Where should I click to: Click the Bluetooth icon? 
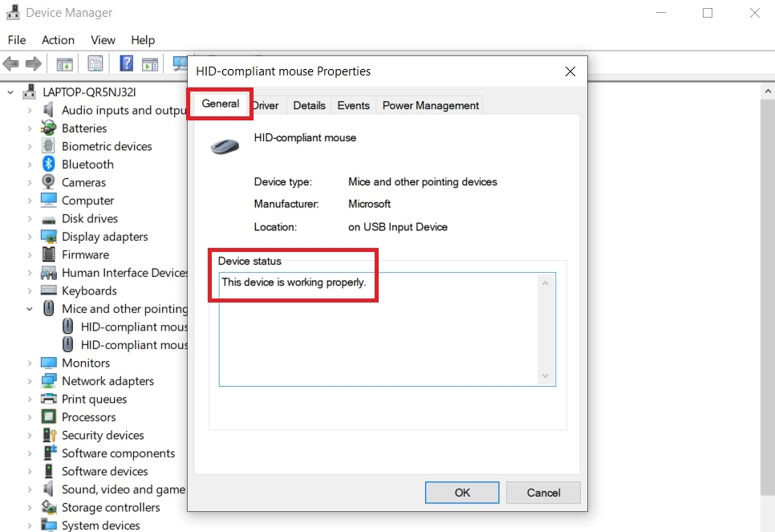(x=48, y=164)
